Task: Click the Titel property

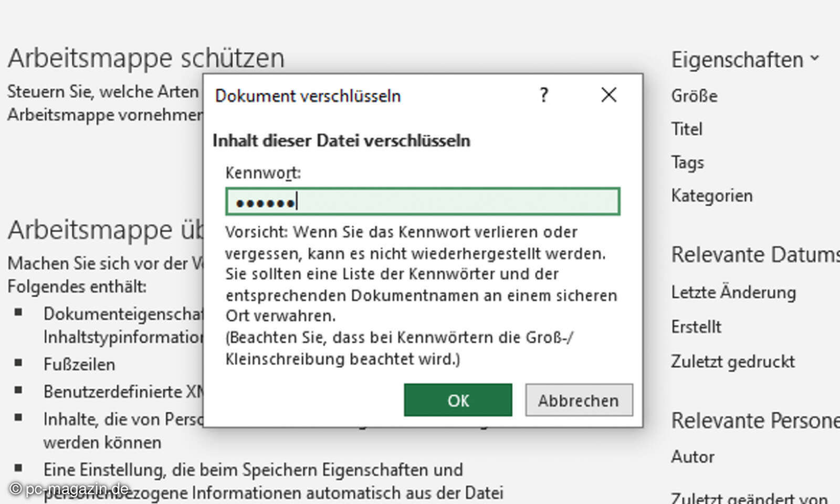Action: click(x=687, y=129)
